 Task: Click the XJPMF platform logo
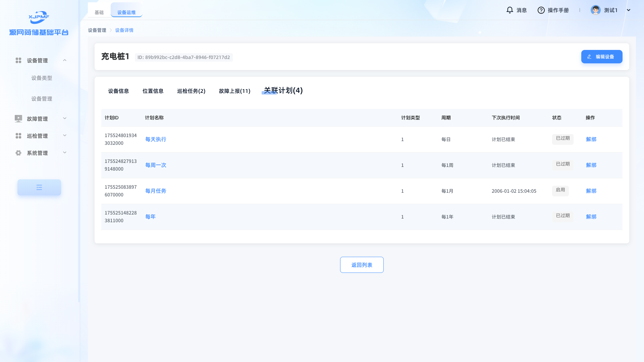point(39,17)
